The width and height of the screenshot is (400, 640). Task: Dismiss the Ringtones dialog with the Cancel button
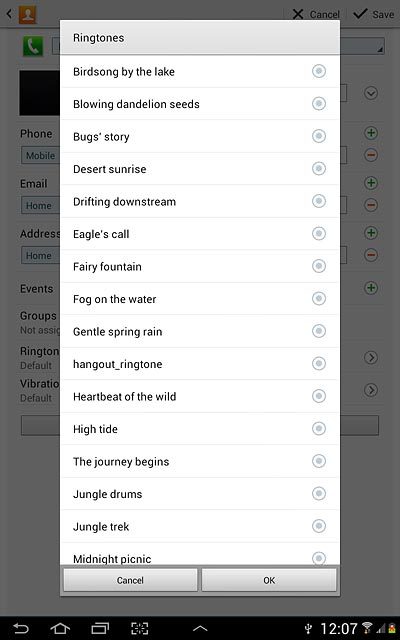click(130, 580)
